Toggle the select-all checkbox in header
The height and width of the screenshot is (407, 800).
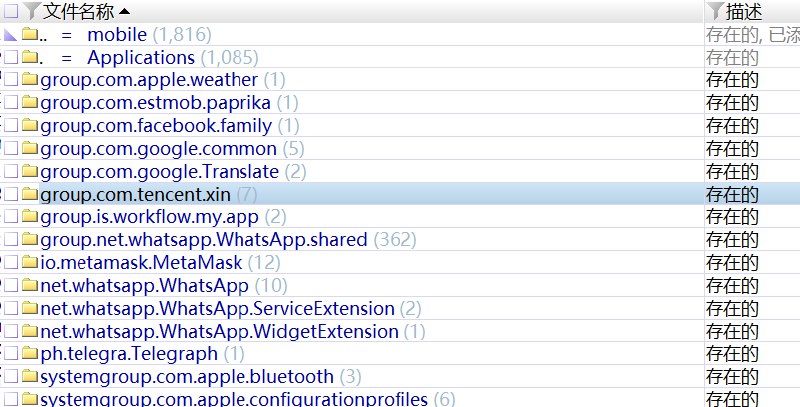coord(11,11)
